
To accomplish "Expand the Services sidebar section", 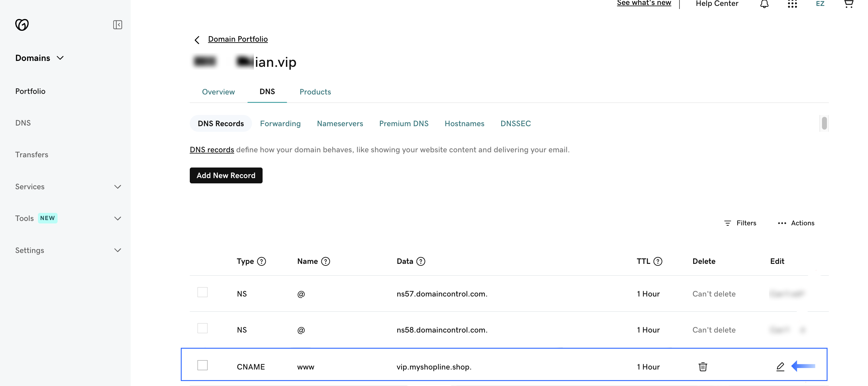I will [x=117, y=187].
